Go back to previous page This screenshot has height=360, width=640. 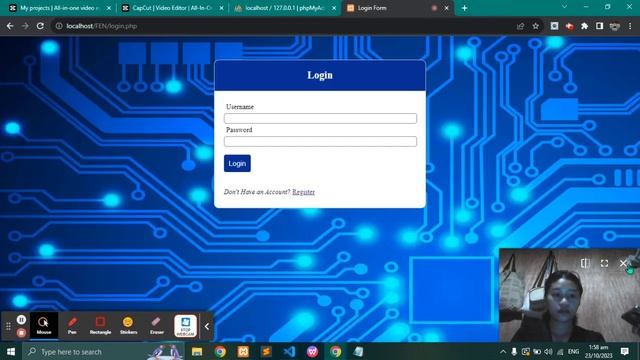[x=10, y=26]
